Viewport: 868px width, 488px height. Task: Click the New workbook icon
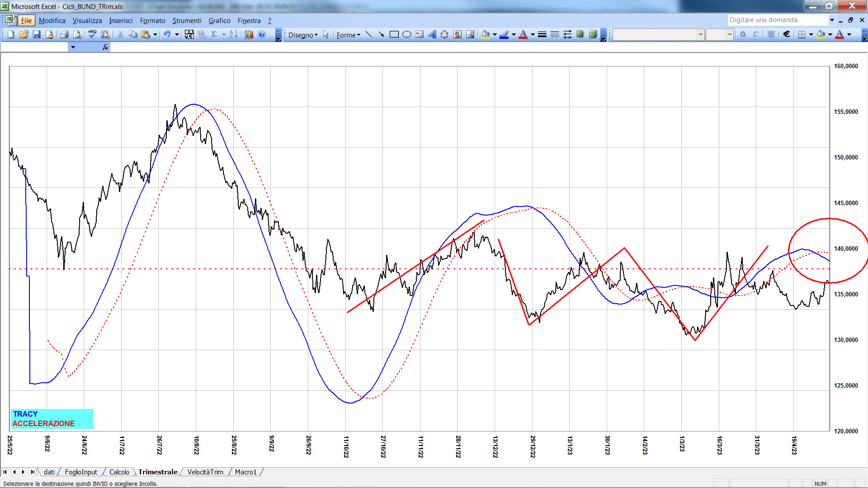point(11,34)
